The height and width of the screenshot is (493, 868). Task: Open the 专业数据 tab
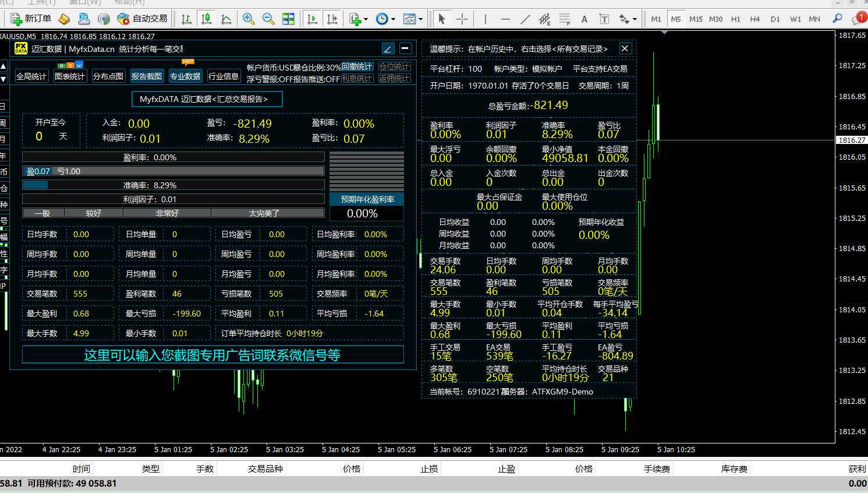coord(185,76)
